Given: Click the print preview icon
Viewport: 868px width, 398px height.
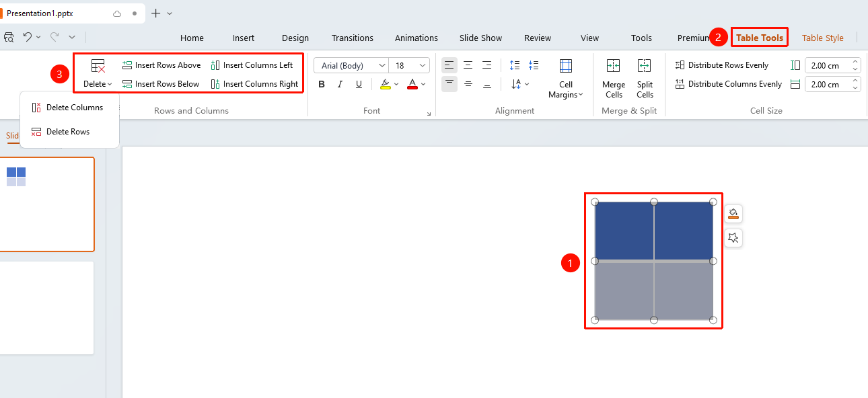Looking at the screenshot, I should 9,37.
